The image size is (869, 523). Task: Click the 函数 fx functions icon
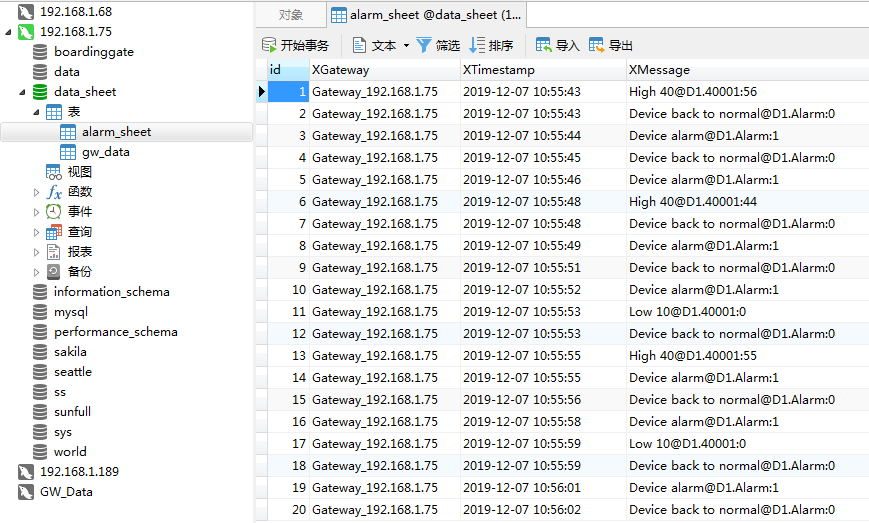pos(54,192)
